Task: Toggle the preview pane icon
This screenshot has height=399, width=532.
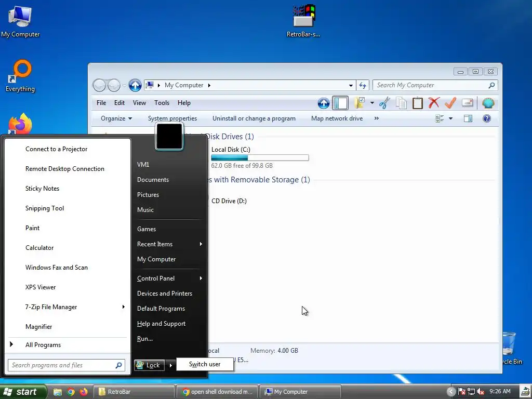Action: 468,118
